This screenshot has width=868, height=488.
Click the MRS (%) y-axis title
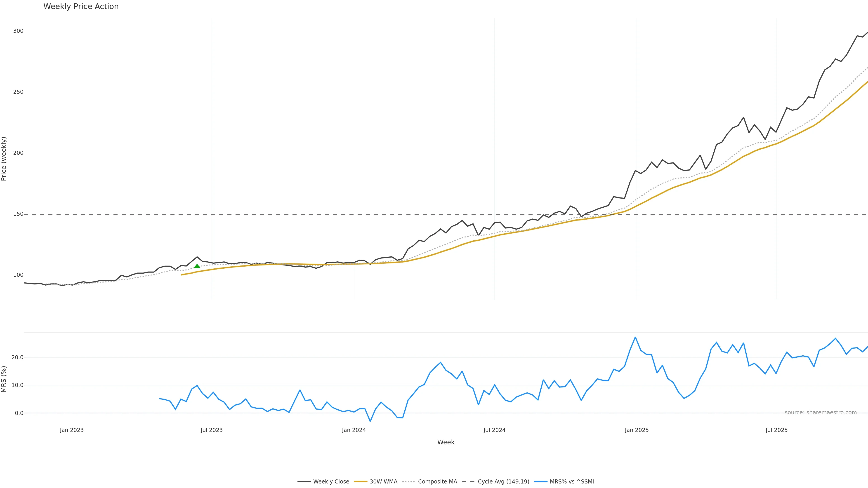tap(4, 379)
